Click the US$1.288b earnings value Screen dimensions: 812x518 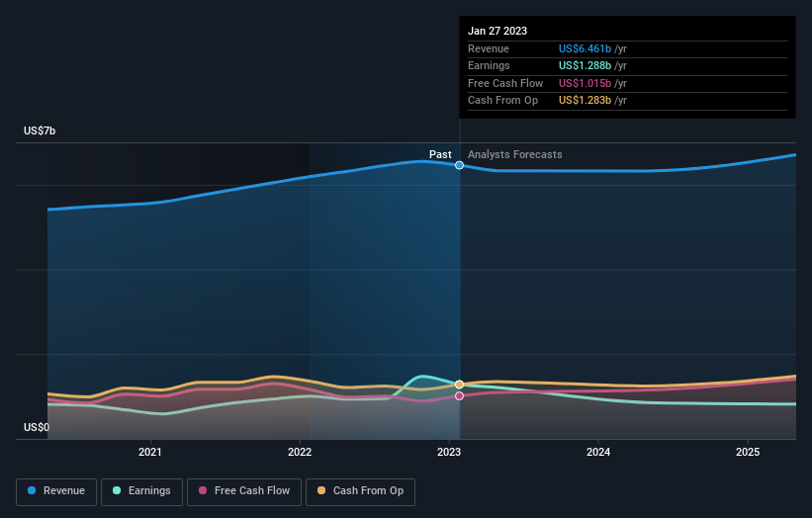pyautogui.click(x=585, y=65)
